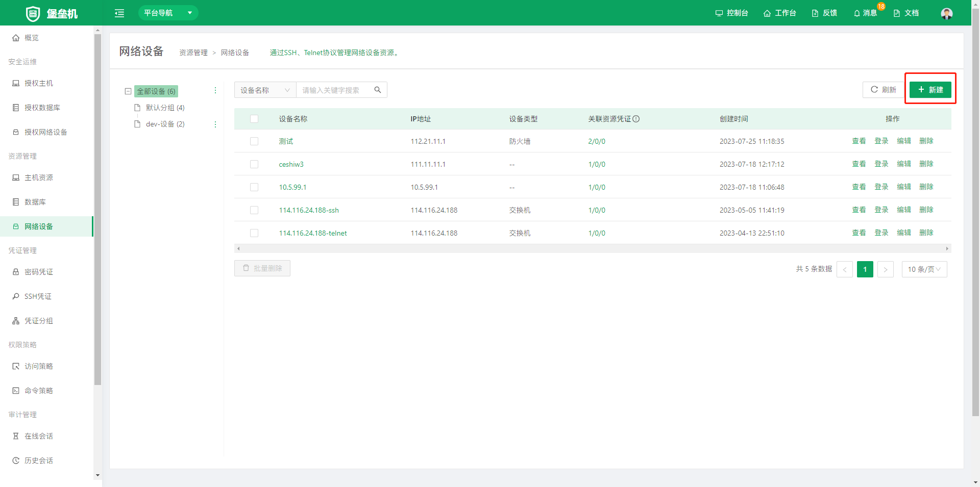Click 10.5.99.1 device name link

pyautogui.click(x=292, y=187)
